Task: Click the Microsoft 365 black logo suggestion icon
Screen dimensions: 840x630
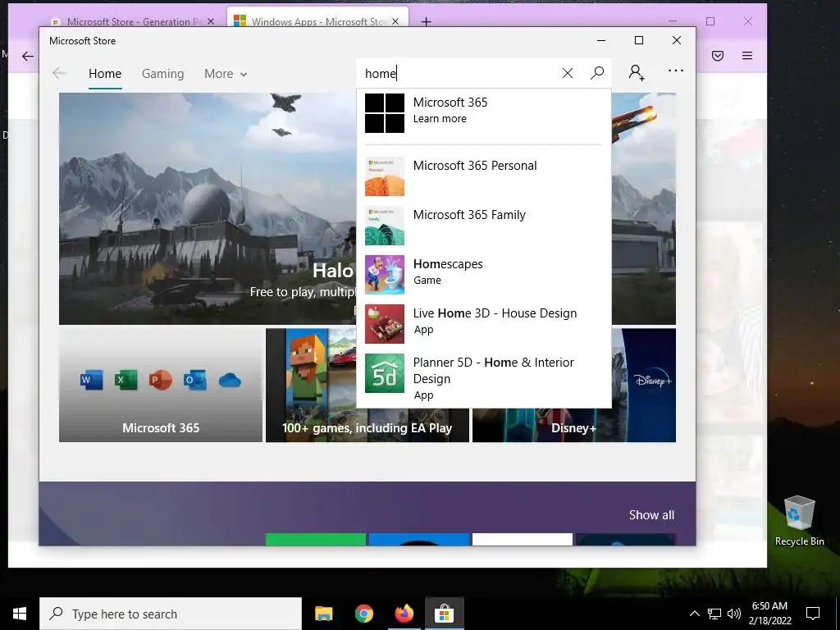Action: tap(385, 113)
